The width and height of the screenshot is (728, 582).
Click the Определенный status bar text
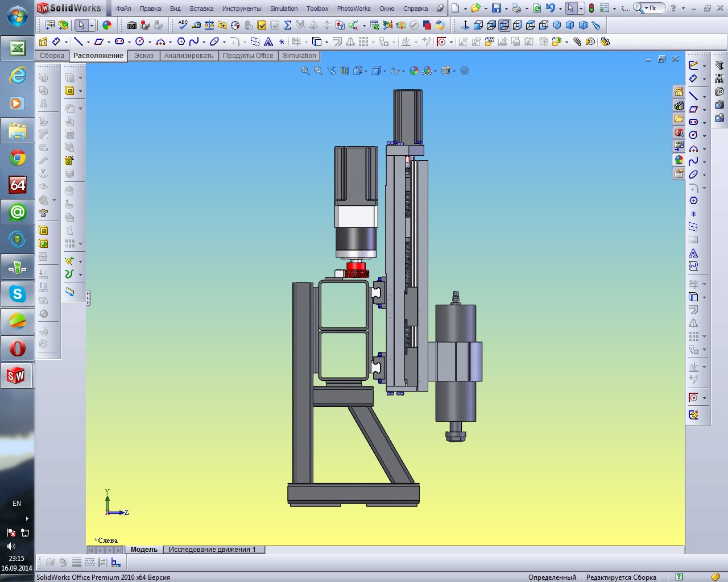pos(552,577)
